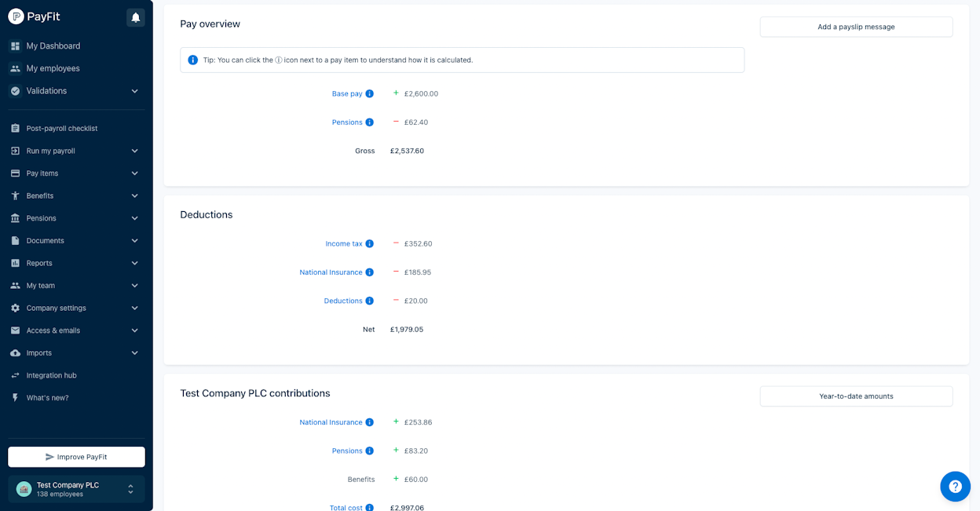Viewport: 980px width, 511px height.
Task: Click the My employees people icon
Action: click(15, 68)
